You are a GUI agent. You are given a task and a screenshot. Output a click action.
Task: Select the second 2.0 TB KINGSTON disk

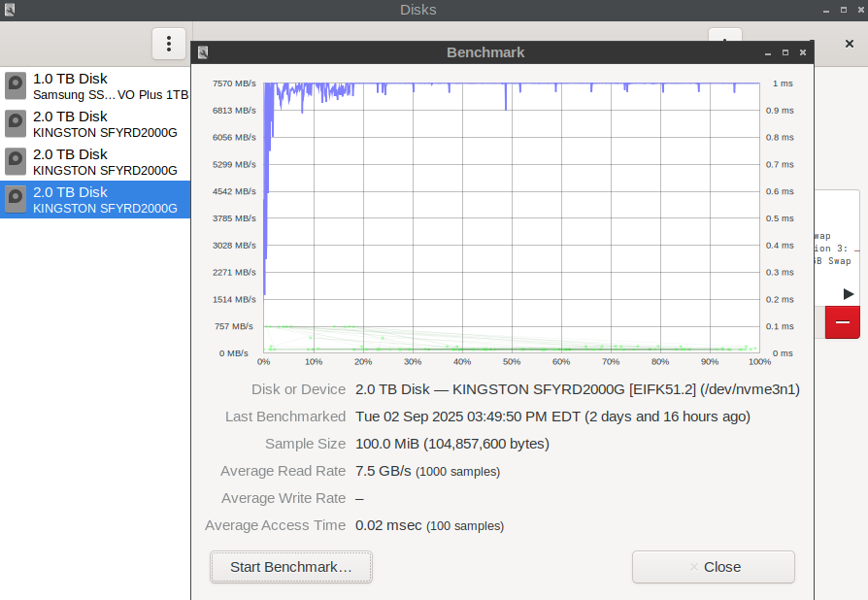click(95, 161)
